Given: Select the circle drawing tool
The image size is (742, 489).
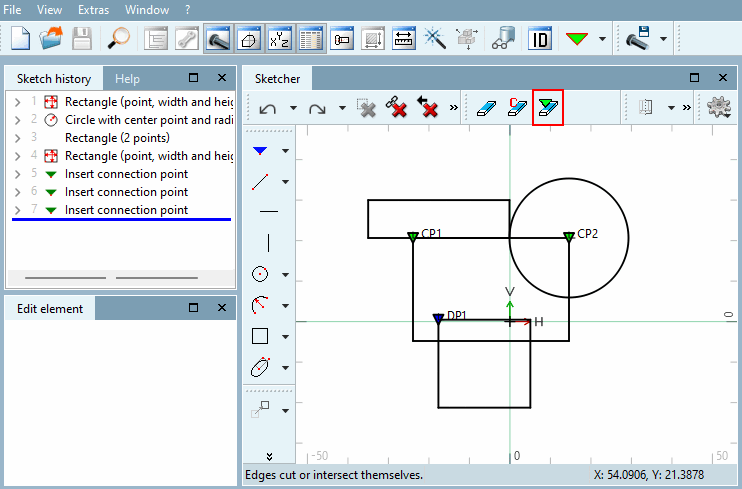Looking at the screenshot, I should point(260,274).
